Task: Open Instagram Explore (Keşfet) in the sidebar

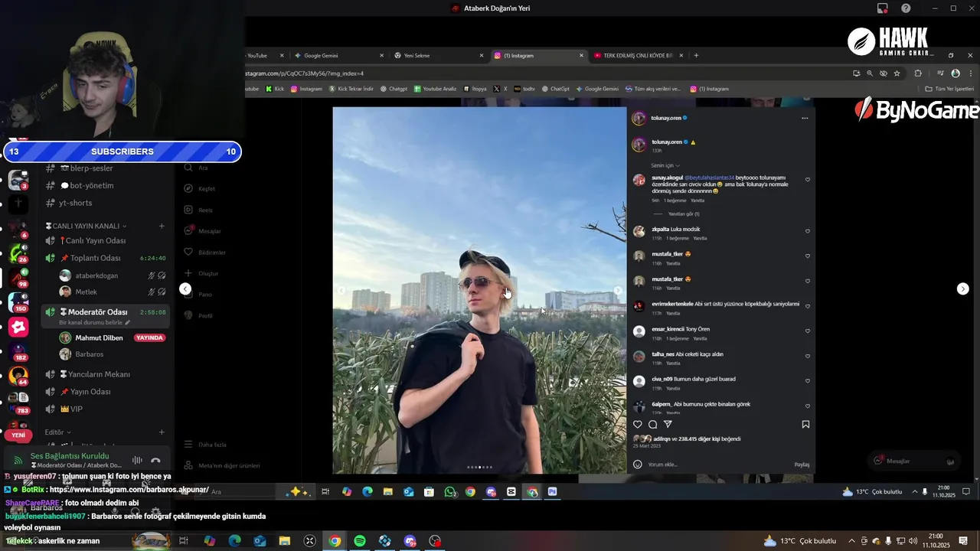Action: tap(201, 188)
